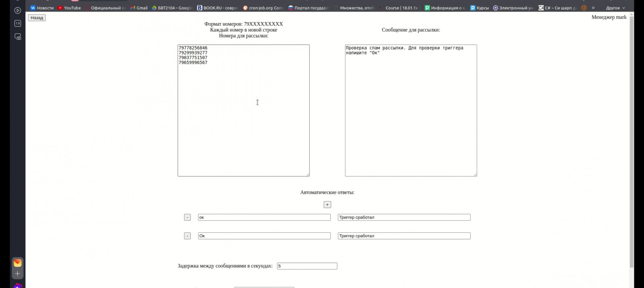Edit reply field next to capitalized "Ок" trigger

click(404, 236)
